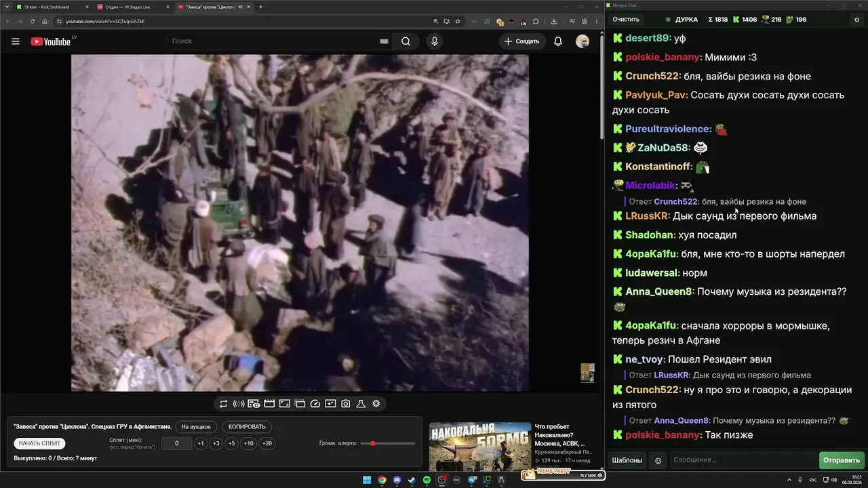Click the browser address bar URL

[x=105, y=21]
